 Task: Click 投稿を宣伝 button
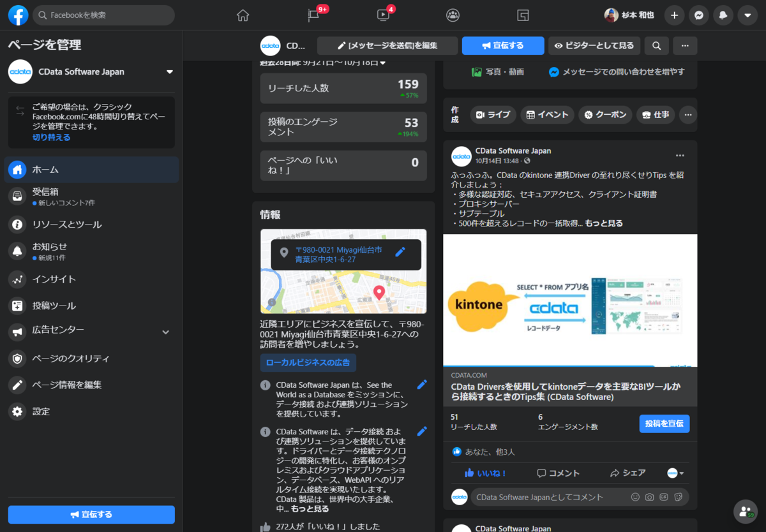pyautogui.click(x=665, y=424)
